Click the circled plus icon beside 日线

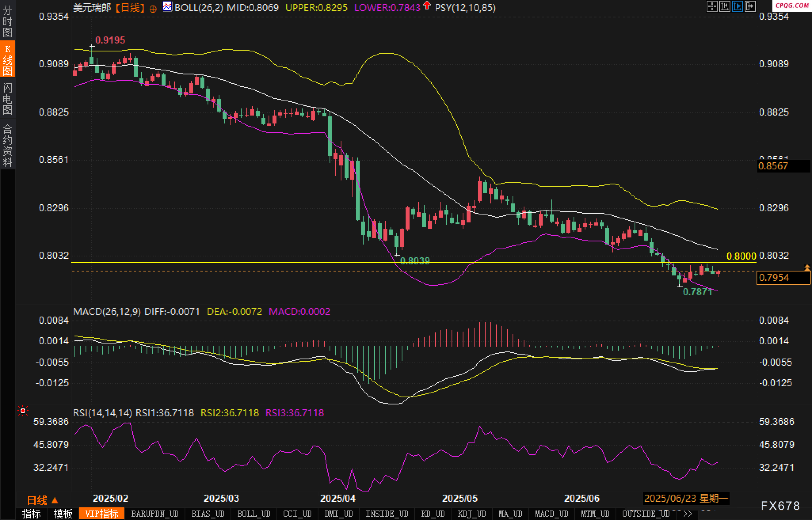pos(153,9)
